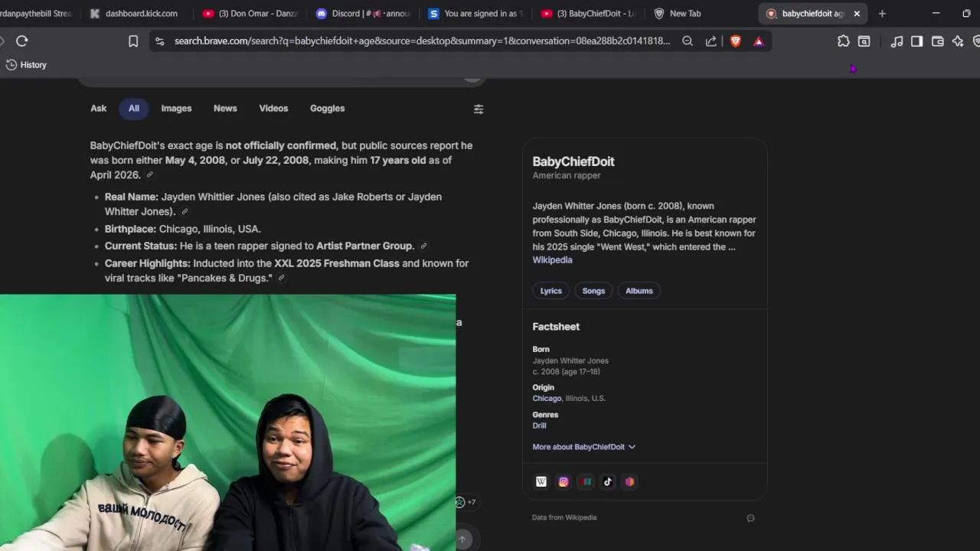Select the All results tab
This screenshot has height=551, width=980.
click(134, 109)
